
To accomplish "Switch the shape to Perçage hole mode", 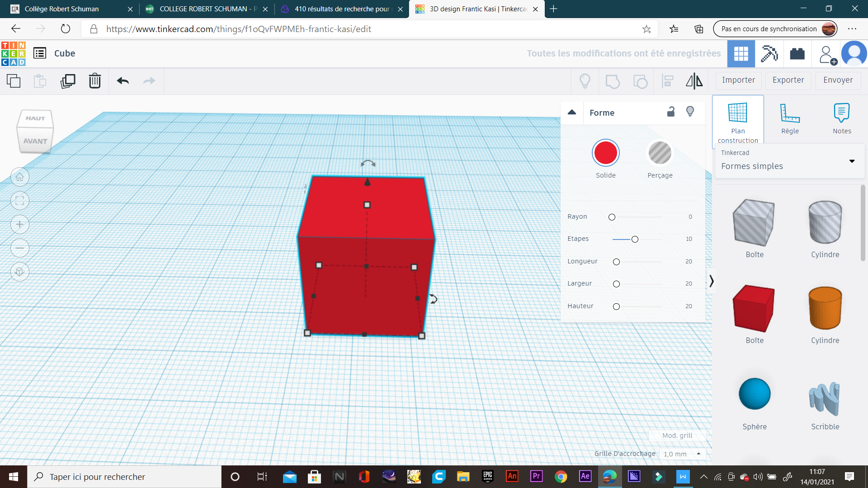I will [x=660, y=153].
